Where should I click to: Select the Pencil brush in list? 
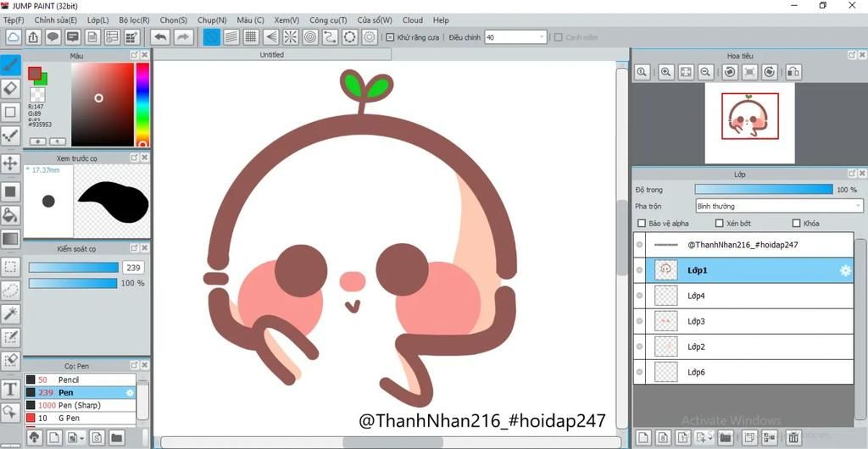(68, 380)
